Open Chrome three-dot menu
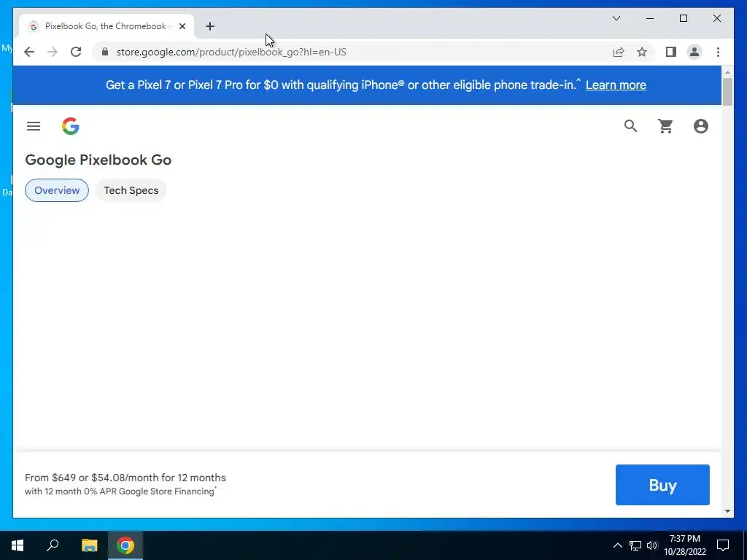 click(718, 52)
